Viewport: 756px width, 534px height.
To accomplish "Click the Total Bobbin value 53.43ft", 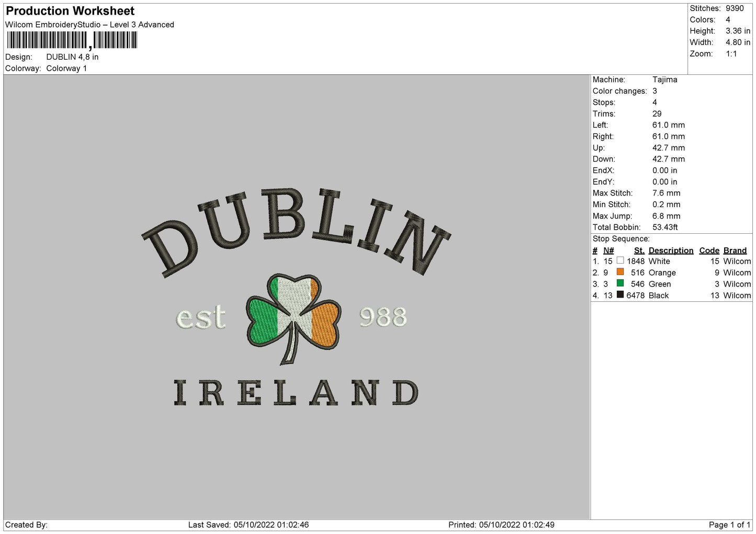I will (665, 228).
